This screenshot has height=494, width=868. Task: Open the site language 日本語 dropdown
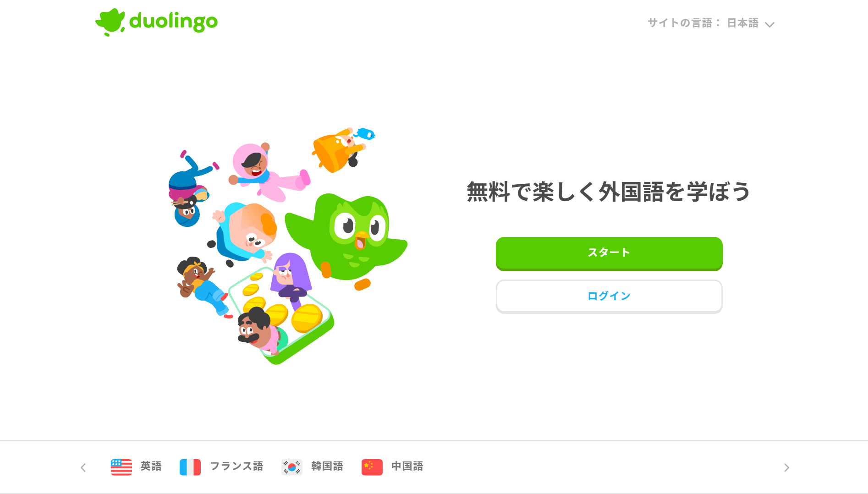point(751,23)
